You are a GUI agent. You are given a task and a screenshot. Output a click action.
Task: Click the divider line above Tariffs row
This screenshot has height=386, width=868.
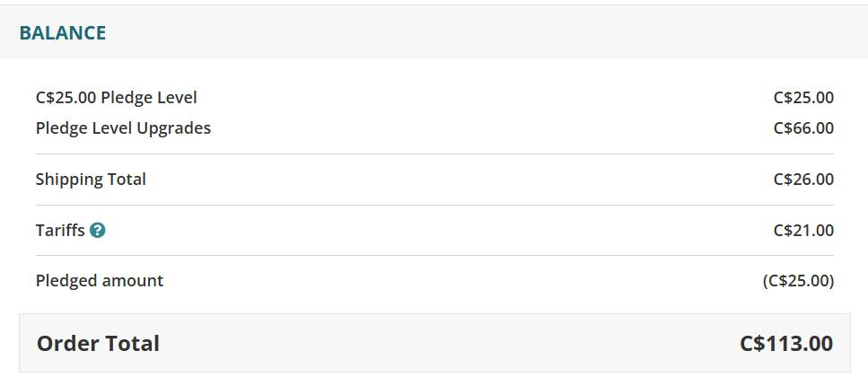tap(434, 205)
